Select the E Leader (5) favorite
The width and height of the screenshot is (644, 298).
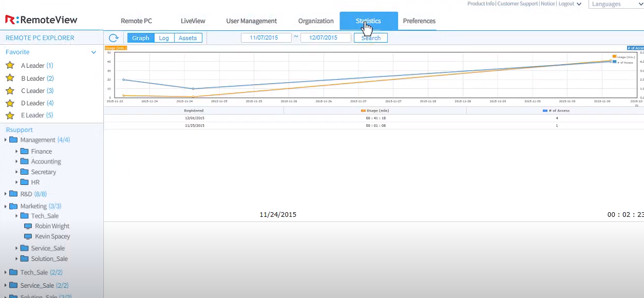pos(37,116)
